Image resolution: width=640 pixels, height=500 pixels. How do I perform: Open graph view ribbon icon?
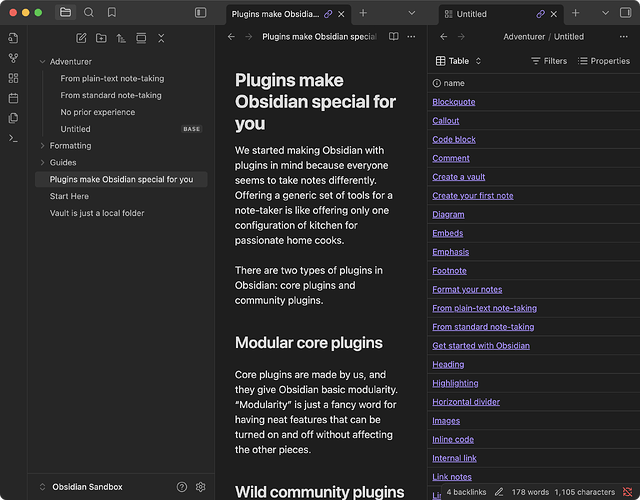point(13,58)
